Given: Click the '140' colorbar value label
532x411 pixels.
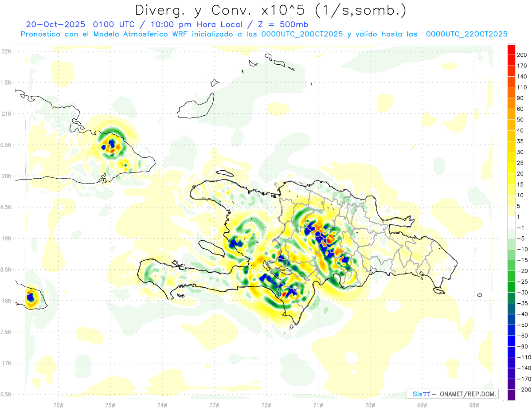Looking at the screenshot, I should pos(521,77).
